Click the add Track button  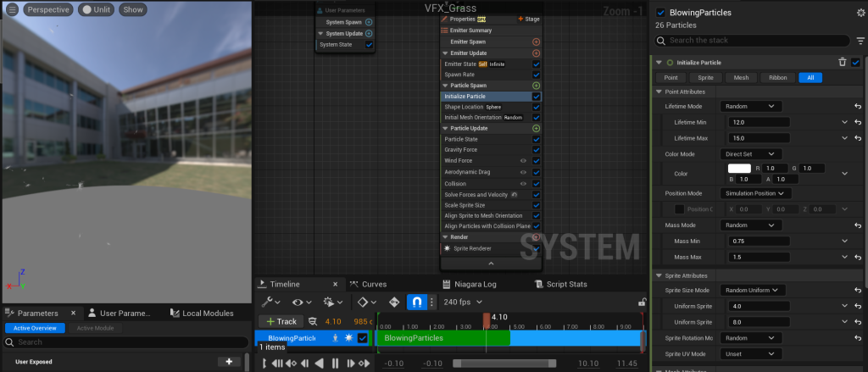280,322
